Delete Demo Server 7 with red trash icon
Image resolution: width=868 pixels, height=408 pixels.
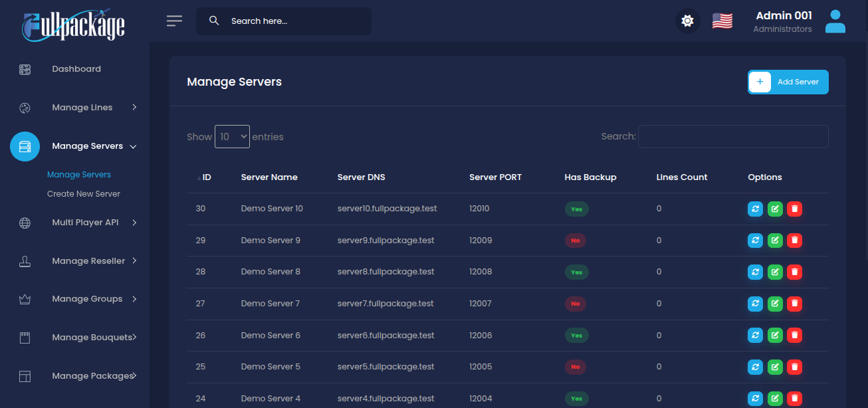(794, 304)
